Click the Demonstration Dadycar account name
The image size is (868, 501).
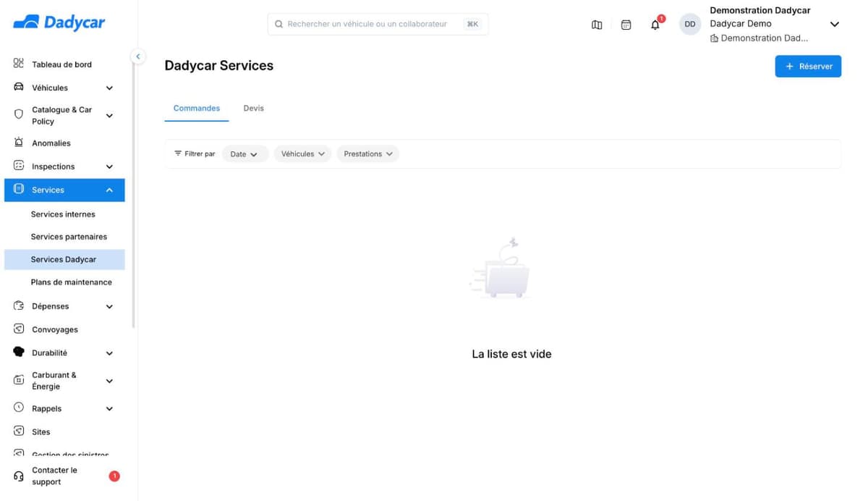[759, 10]
